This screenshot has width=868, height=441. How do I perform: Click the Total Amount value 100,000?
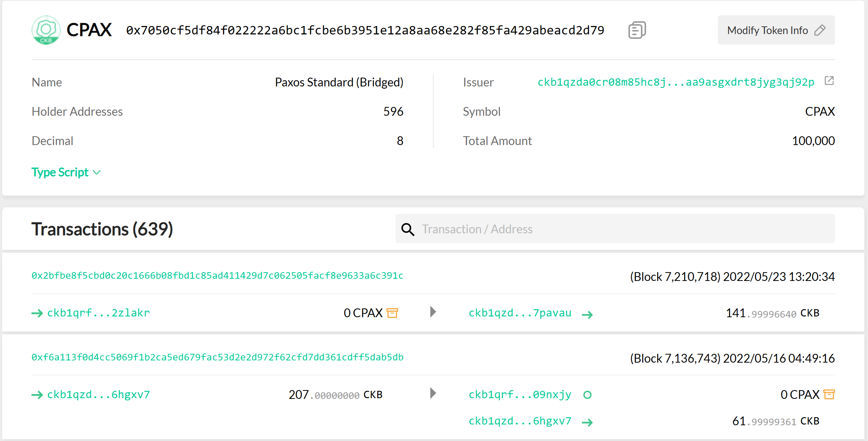813,141
